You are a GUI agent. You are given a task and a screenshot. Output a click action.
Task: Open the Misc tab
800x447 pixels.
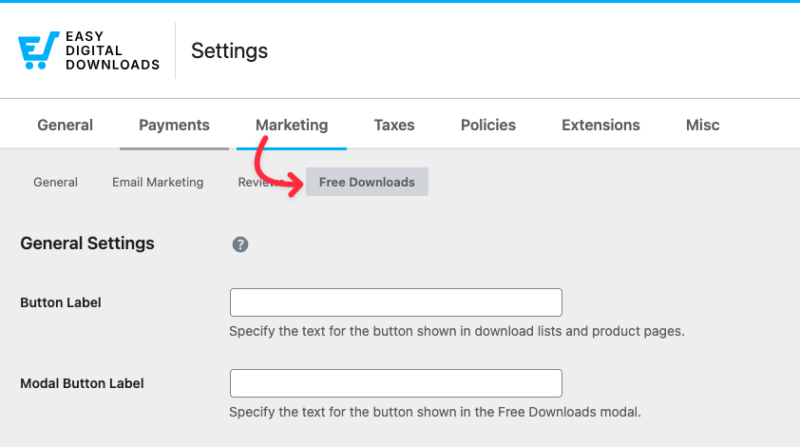(x=703, y=125)
